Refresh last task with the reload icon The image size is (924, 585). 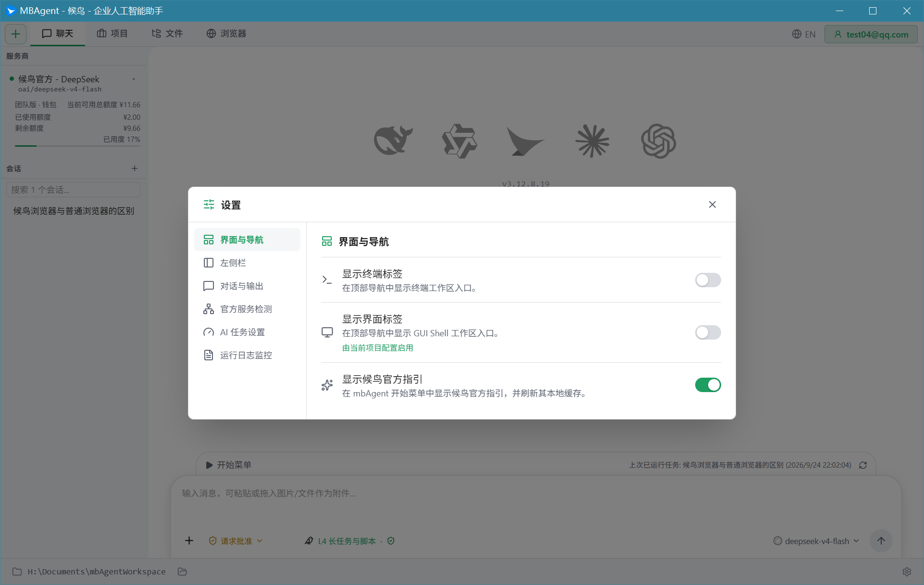click(x=863, y=465)
